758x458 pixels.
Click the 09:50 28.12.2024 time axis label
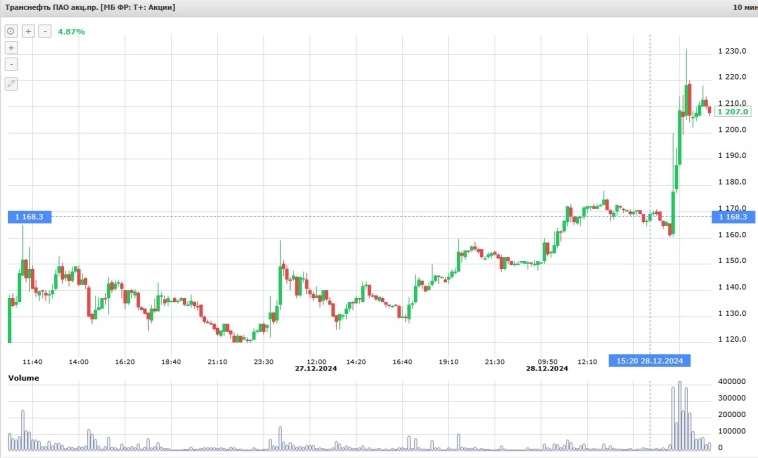(x=547, y=365)
